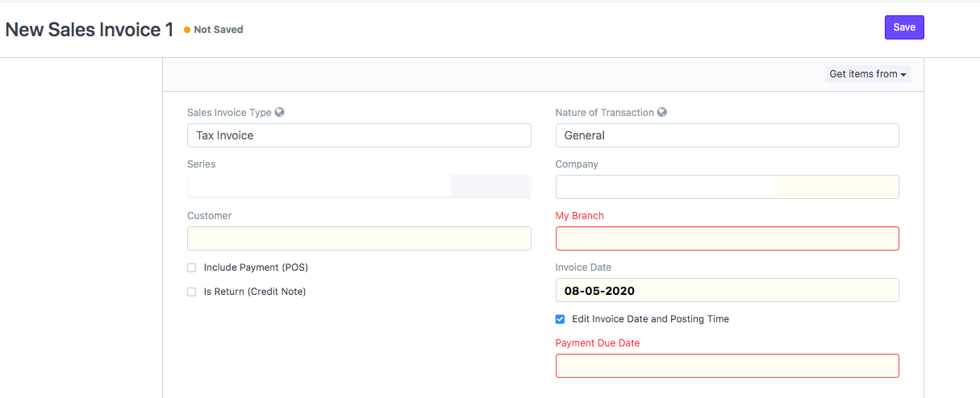This screenshot has height=398, width=980.
Task: Open the Get items from caret
Action: (x=903, y=75)
